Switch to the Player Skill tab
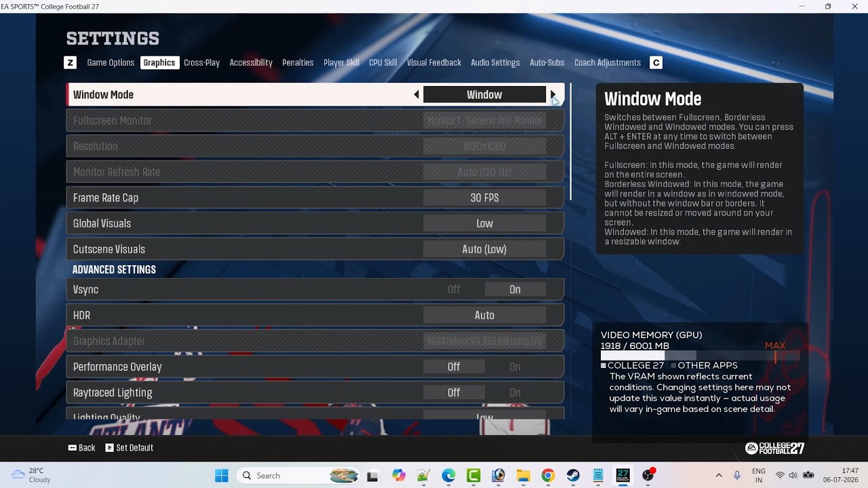The width and height of the screenshot is (868, 488). pos(341,62)
